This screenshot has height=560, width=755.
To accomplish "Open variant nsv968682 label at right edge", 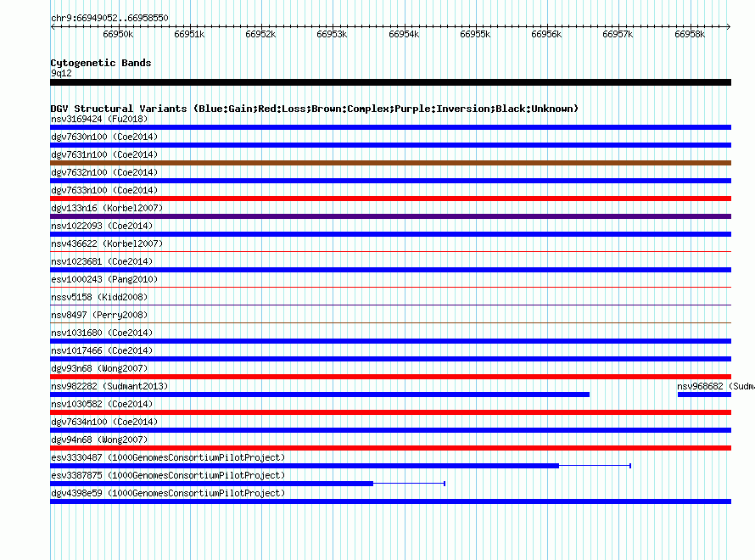I will [x=716, y=386].
